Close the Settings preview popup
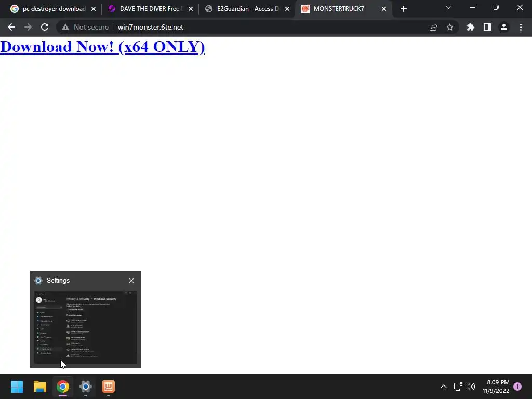This screenshot has width=532, height=399. tap(131, 281)
